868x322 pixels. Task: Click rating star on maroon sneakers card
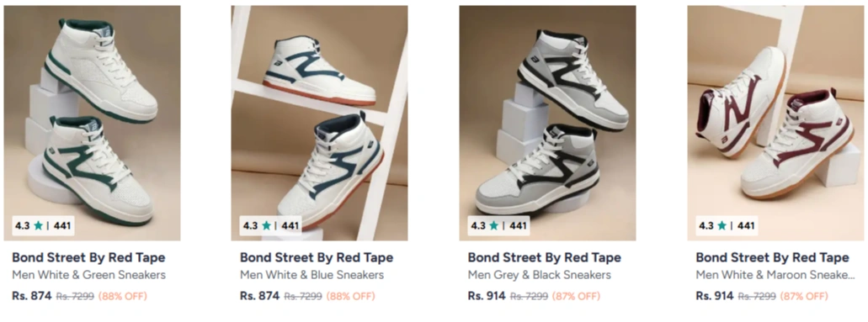(722, 225)
